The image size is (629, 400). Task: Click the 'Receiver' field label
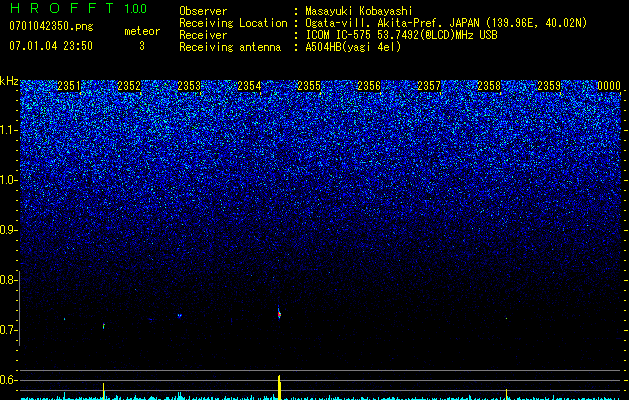[203, 35]
